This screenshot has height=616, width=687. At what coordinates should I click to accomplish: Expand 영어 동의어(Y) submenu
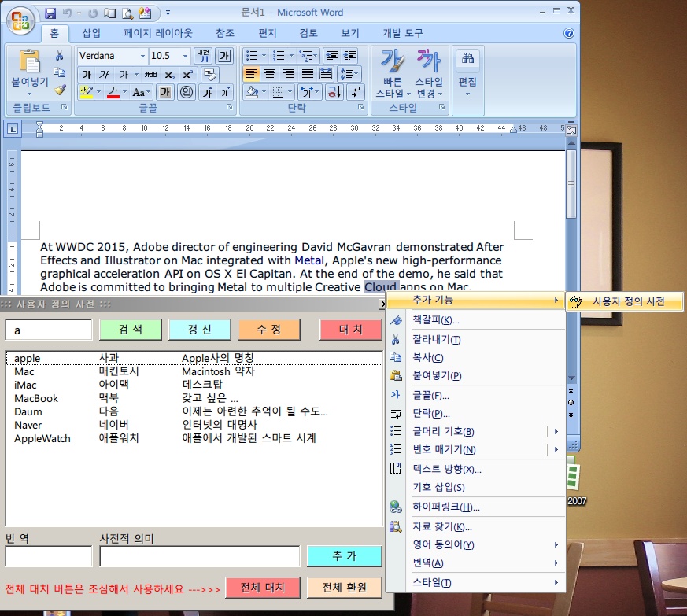click(x=476, y=545)
